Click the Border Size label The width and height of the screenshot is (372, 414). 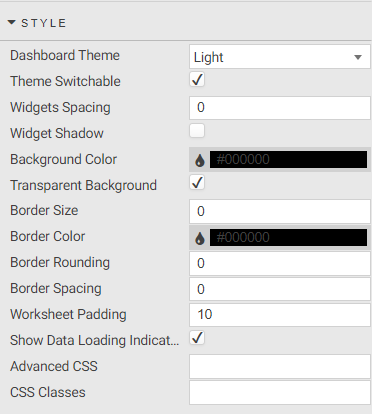44,210
